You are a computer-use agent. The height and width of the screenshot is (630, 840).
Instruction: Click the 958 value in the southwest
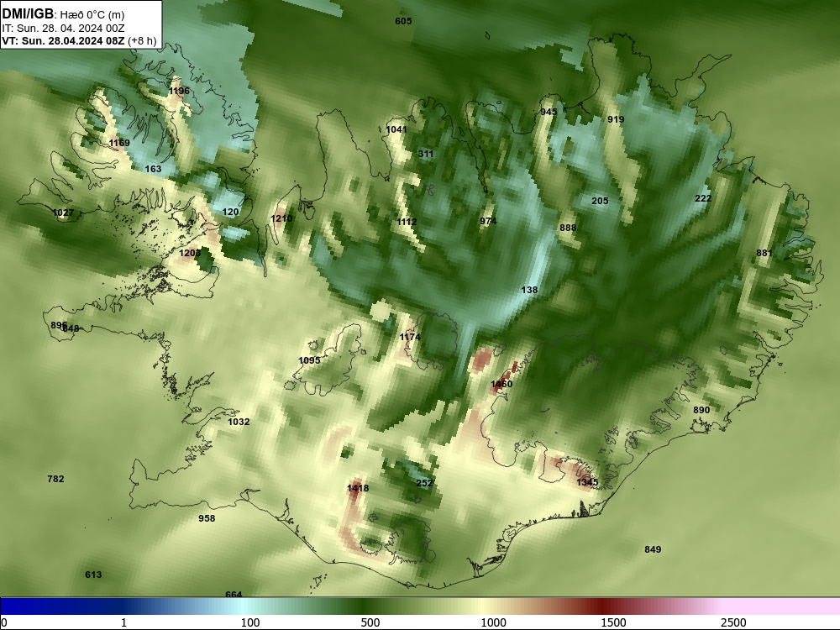[207, 518]
